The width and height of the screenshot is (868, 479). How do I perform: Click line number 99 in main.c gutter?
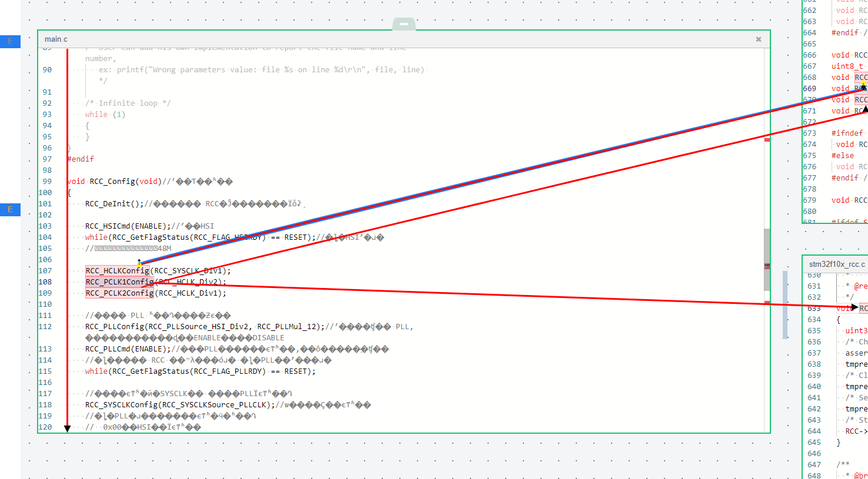tap(46, 182)
